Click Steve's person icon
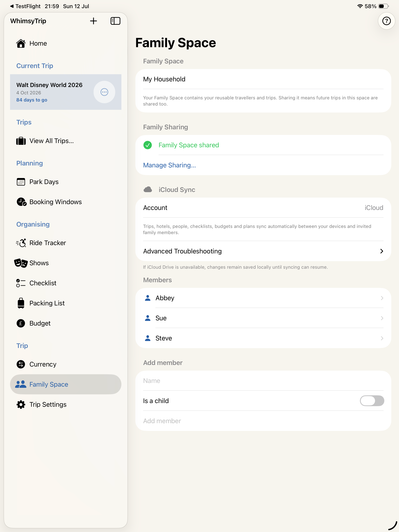The image size is (399, 532). coord(148,338)
